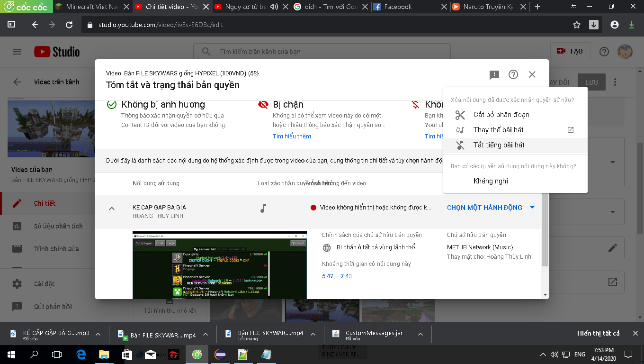Click the LƯU save button

click(x=591, y=82)
